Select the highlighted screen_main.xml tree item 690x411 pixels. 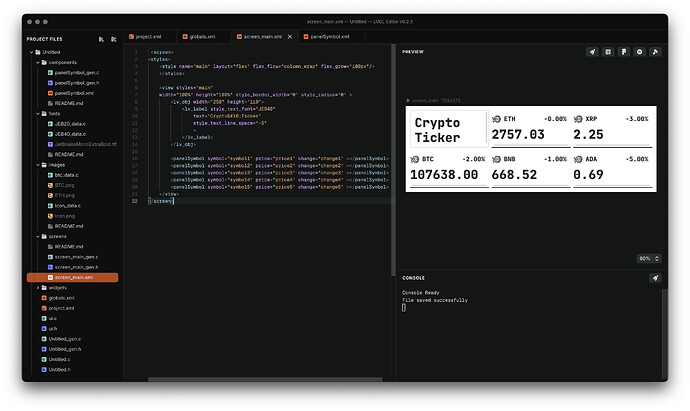coord(73,277)
